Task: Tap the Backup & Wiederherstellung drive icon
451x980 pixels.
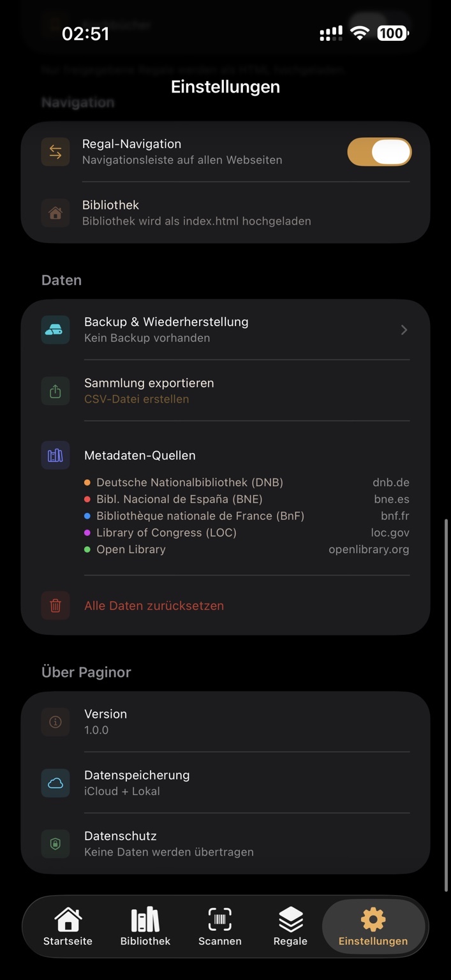Action: (55, 330)
